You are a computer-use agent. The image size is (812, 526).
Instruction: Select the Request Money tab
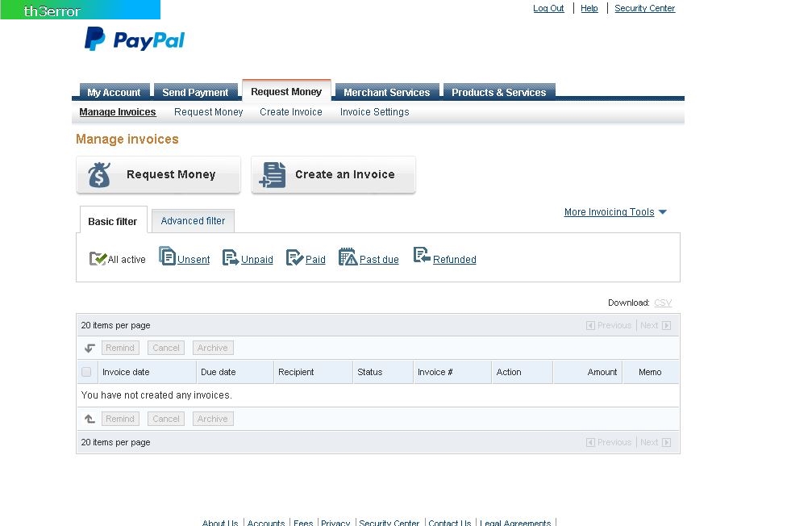coord(286,91)
